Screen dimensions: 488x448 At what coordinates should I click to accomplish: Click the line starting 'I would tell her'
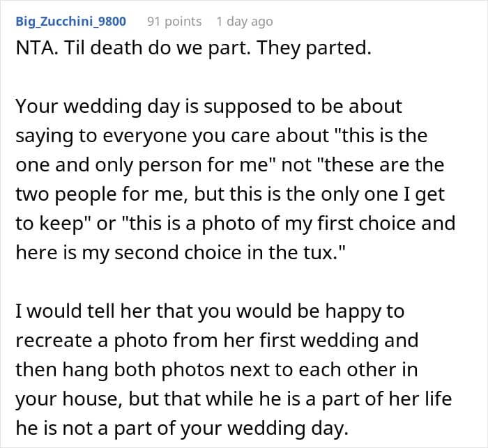click(209, 311)
